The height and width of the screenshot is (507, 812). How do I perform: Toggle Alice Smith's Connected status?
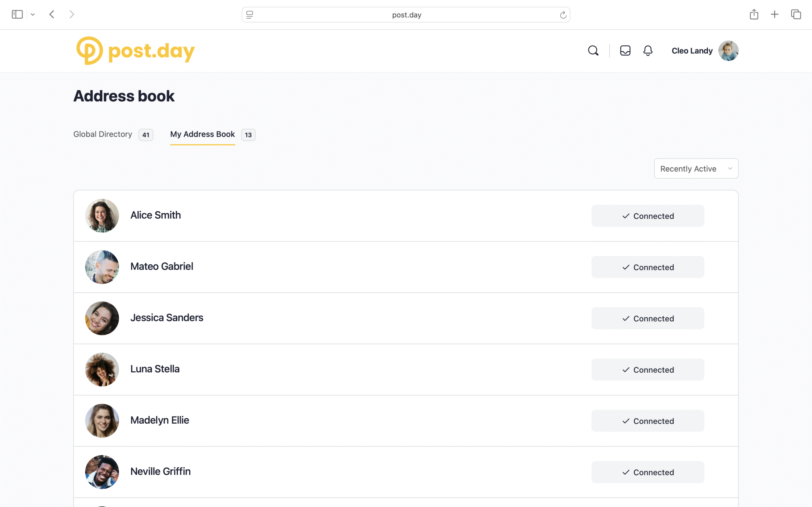pyautogui.click(x=647, y=216)
